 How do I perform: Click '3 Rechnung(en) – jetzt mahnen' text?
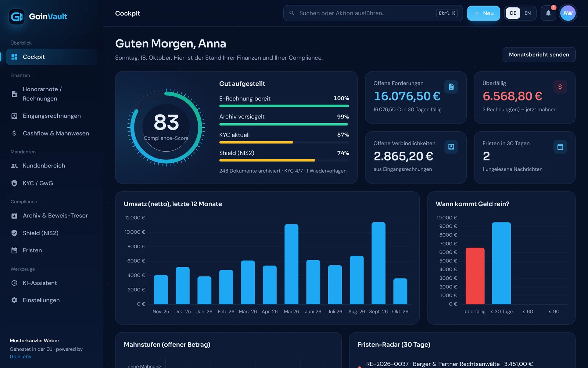[x=519, y=110]
